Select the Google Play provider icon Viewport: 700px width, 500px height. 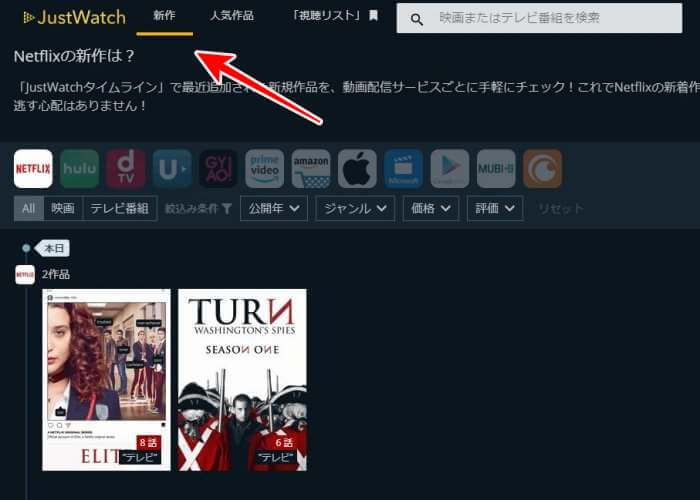450,169
